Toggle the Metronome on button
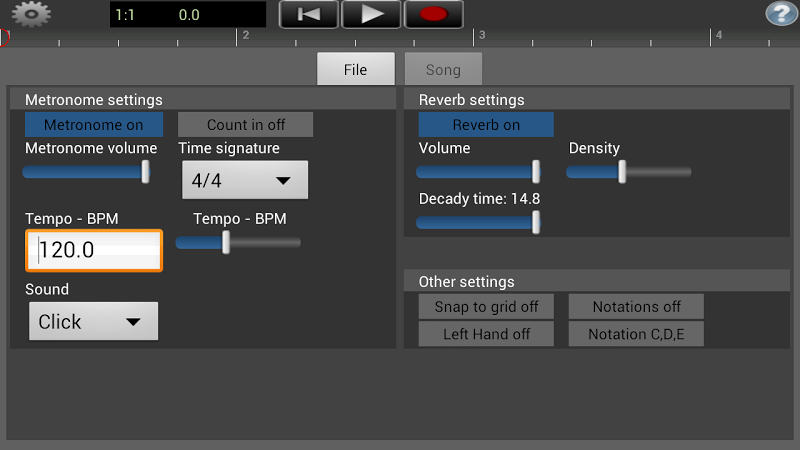The image size is (800, 450). tap(94, 125)
